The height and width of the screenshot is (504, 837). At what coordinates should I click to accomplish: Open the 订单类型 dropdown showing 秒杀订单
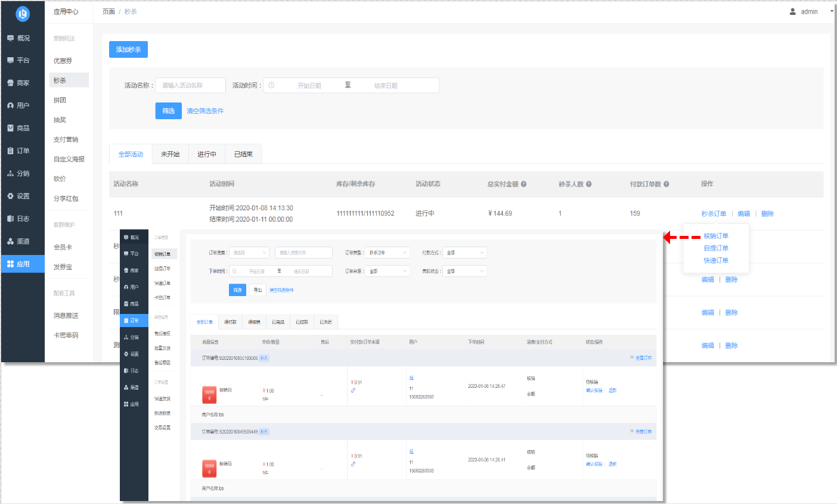point(387,253)
